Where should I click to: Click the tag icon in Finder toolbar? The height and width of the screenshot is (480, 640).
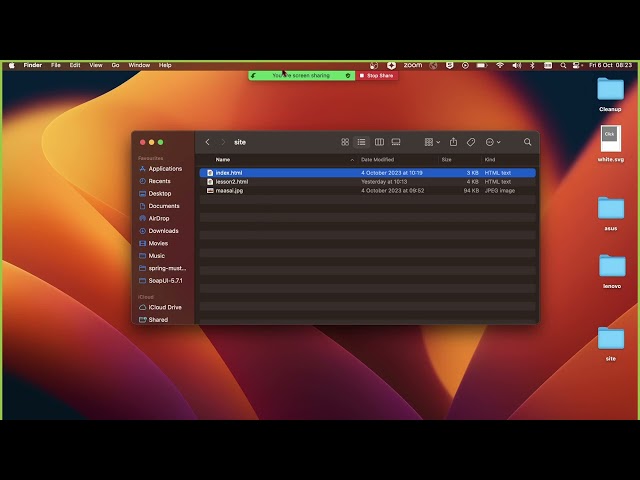(x=471, y=142)
